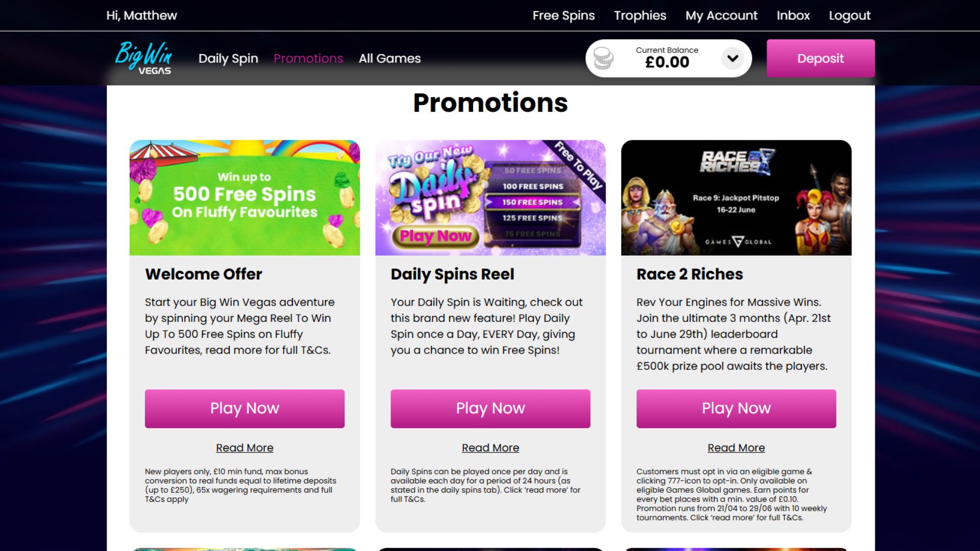Play Now on the Welcome Offer

click(x=244, y=409)
